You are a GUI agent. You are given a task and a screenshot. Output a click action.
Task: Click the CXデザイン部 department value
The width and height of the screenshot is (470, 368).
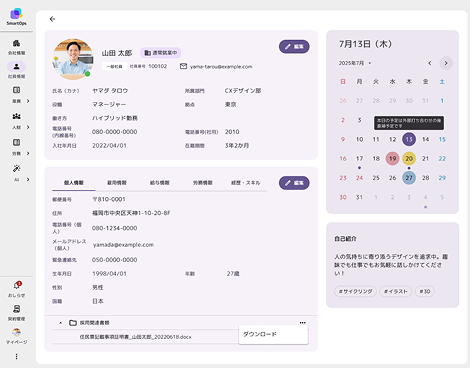(243, 91)
